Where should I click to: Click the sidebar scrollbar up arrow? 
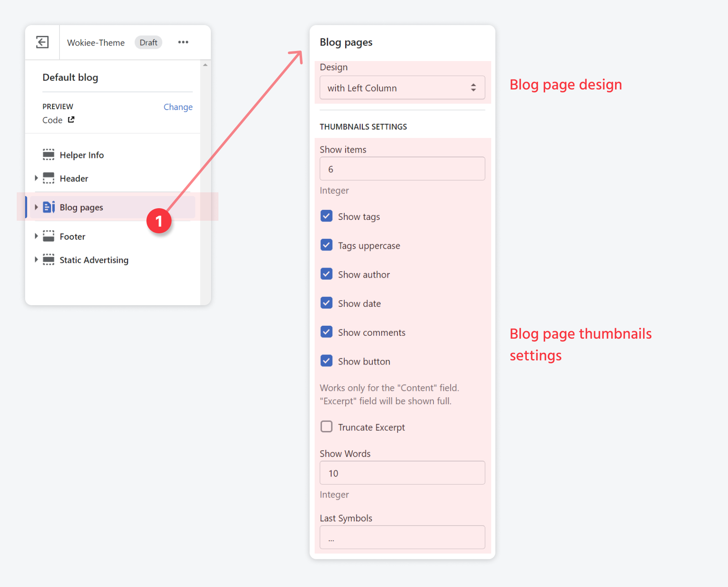(205, 65)
